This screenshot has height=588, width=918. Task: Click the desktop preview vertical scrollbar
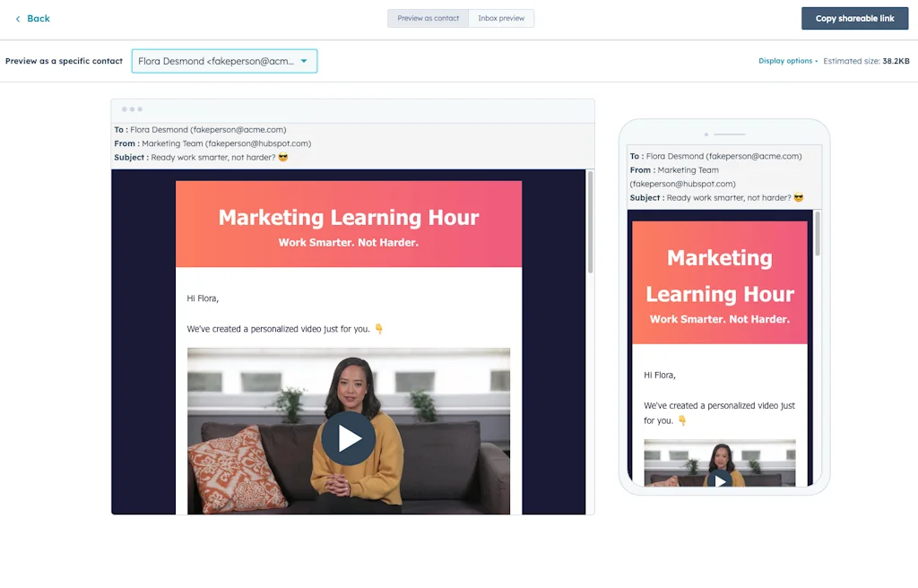pos(590,222)
